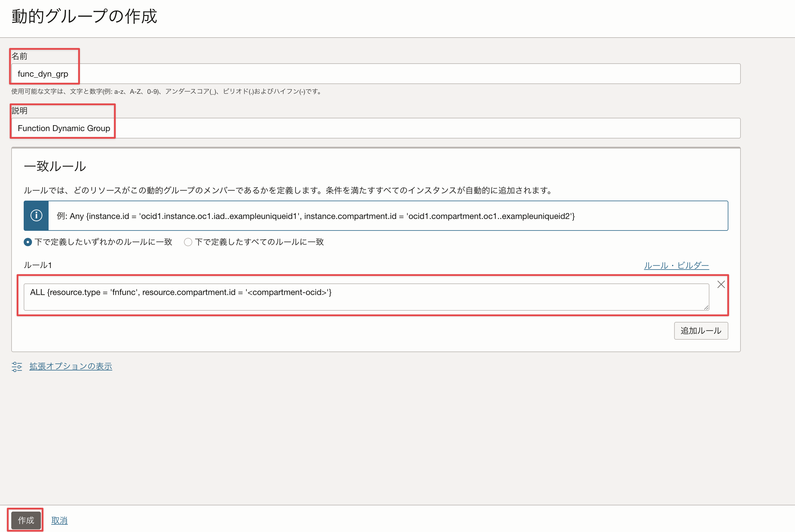The image size is (795, 532).
Task: Open the ルール・ビルダー link
Action: tap(676, 265)
